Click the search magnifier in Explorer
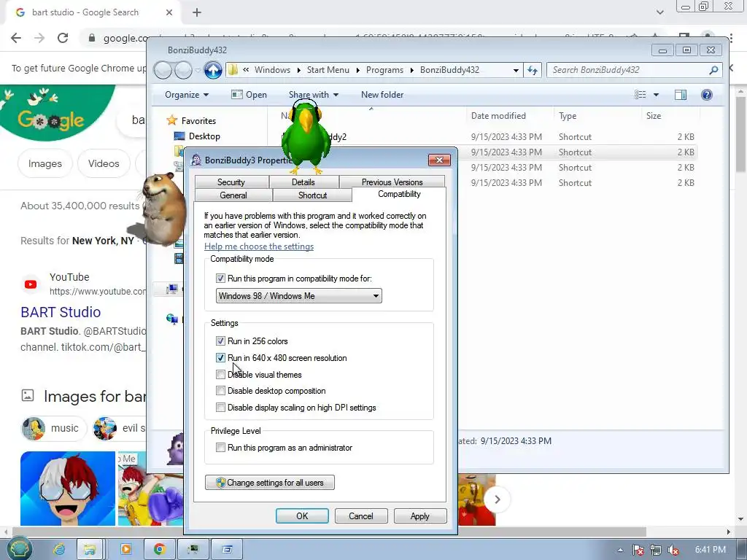This screenshot has width=747, height=560. click(713, 70)
